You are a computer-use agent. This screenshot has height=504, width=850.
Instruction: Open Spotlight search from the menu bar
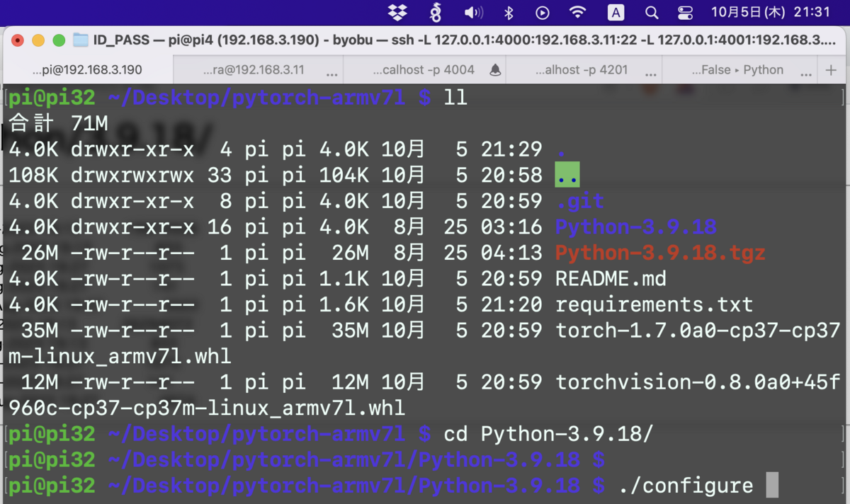pos(652,12)
